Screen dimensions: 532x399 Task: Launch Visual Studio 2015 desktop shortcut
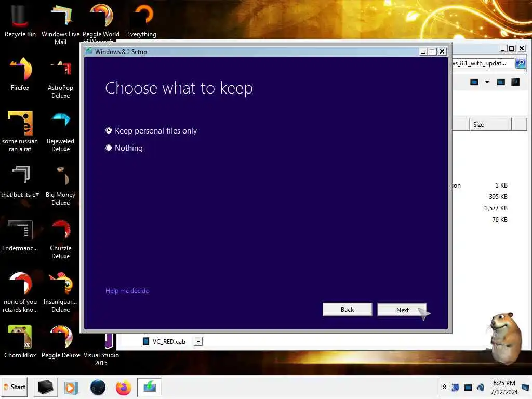tap(101, 350)
